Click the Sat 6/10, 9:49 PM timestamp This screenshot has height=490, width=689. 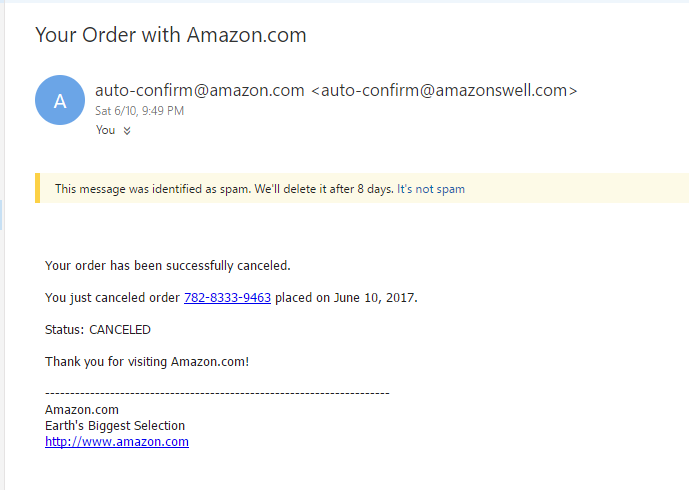(x=139, y=111)
